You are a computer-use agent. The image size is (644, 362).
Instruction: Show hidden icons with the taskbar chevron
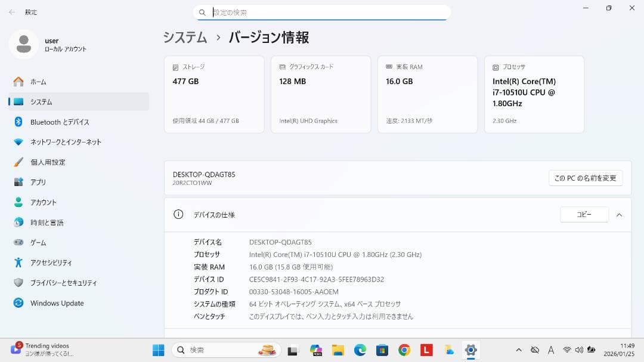coord(519,349)
